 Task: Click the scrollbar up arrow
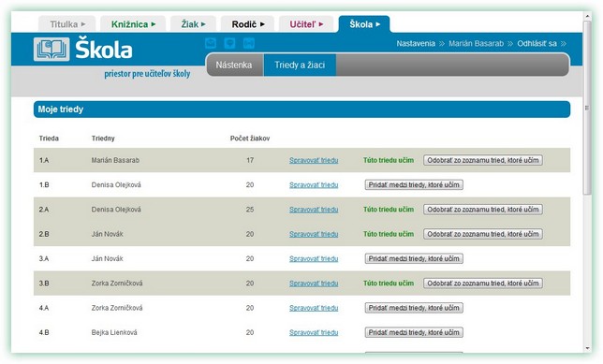coord(587,16)
